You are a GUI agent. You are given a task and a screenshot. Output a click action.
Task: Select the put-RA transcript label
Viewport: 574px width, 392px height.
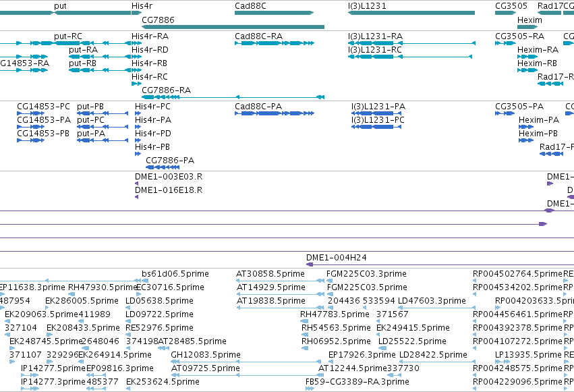point(83,50)
